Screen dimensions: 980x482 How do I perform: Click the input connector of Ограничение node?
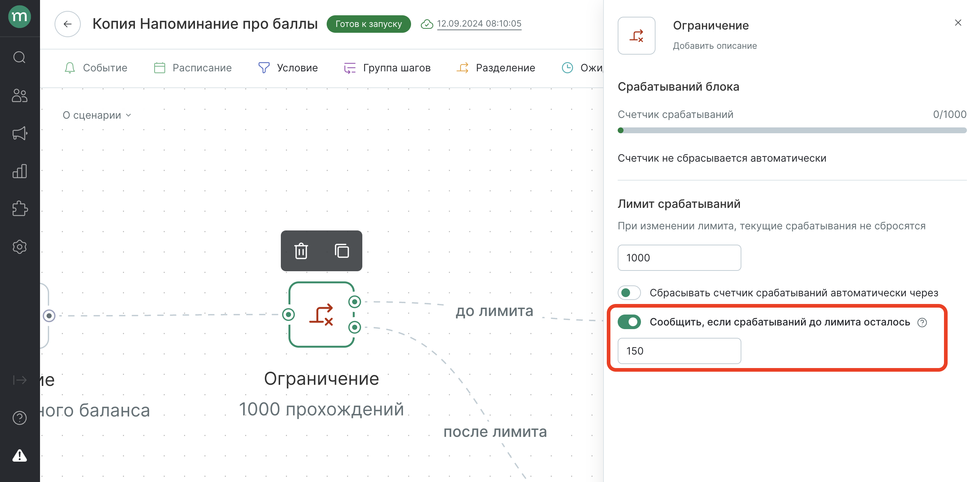coord(288,315)
